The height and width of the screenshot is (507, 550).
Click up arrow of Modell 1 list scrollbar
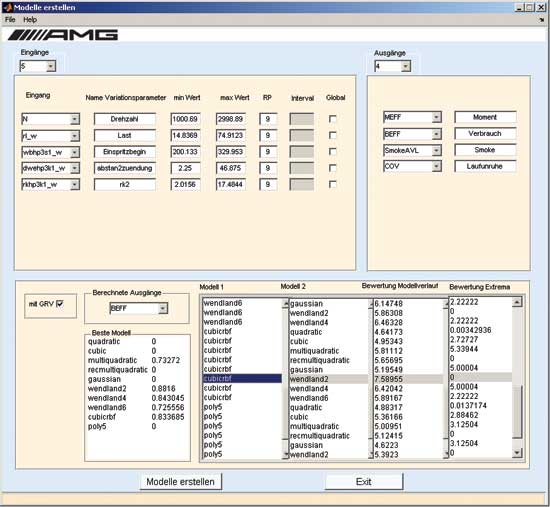tap(285, 304)
